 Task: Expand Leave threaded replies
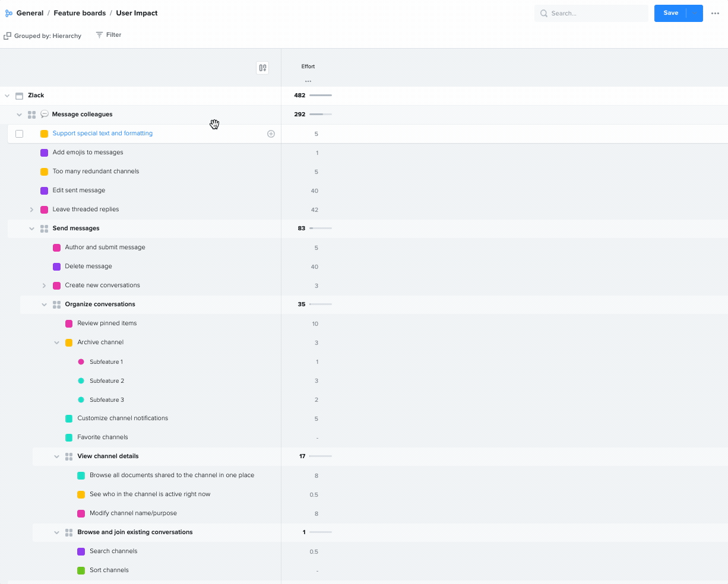[31, 209]
